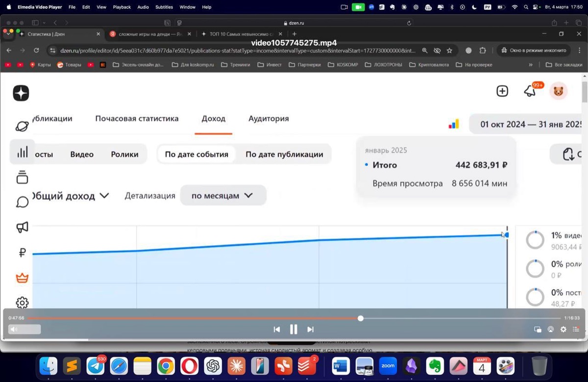Image resolution: width=588 pixels, height=382 pixels.
Task: Show hidden bookmarks with double chevron
Action: [x=530, y=65]
